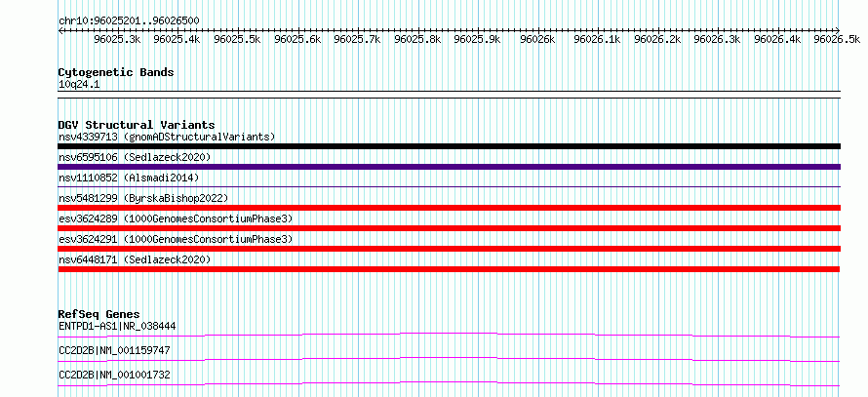The image size is (868, 397).
Task: Select variant label esv3624289 (1000GenomesConsortiumPhase3)
Action: 176,218
